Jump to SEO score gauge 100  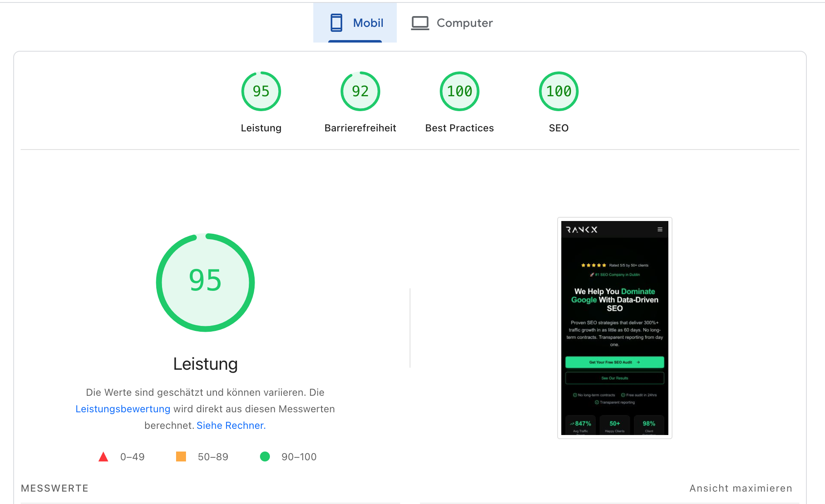tap(559, 91)
